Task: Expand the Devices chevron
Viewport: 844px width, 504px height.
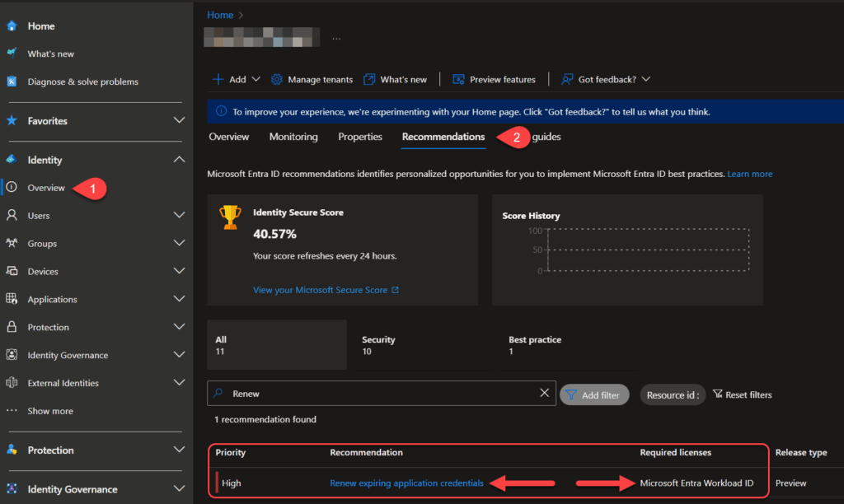Action: coord(179,271)
